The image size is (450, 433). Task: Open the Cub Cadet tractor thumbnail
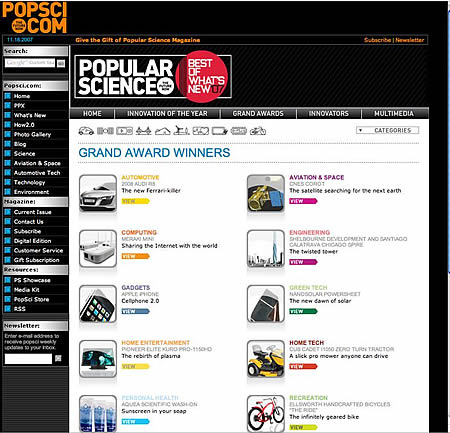click(x=266, y=359)
